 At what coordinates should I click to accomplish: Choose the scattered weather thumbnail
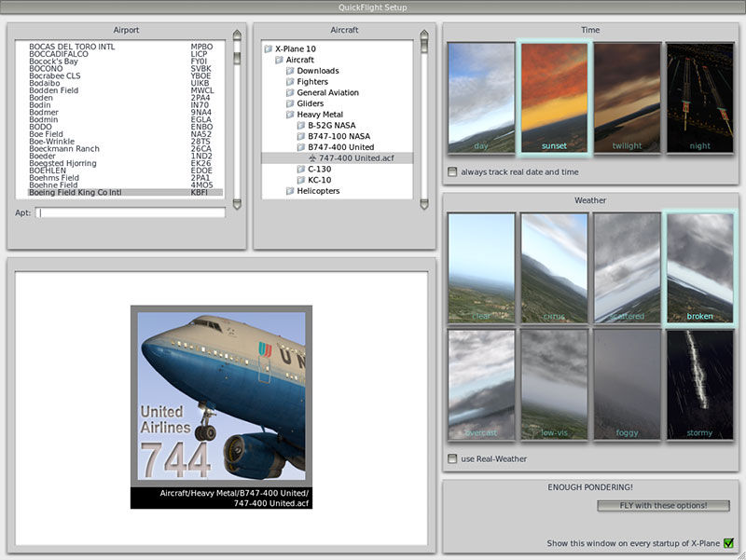click(x=627, y=268)
